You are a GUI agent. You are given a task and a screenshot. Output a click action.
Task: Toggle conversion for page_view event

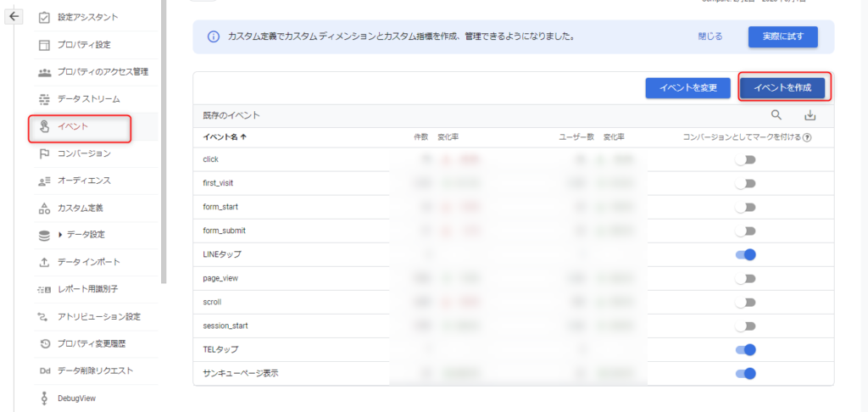745,279
